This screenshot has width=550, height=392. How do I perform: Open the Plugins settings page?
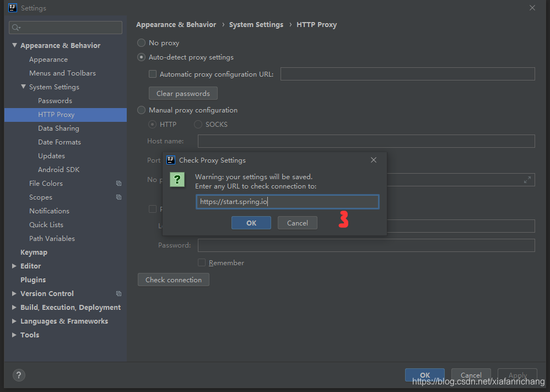tap(33, 280)
